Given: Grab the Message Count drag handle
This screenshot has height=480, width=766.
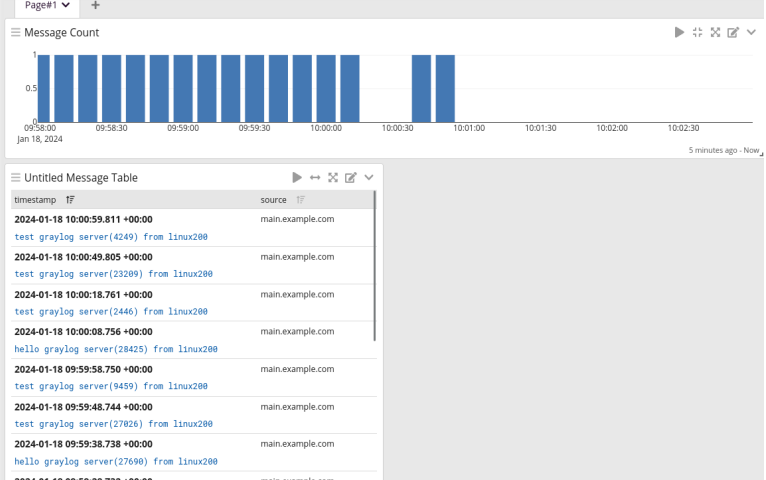Looking at the screenshot, I should (x=16, y=32).
